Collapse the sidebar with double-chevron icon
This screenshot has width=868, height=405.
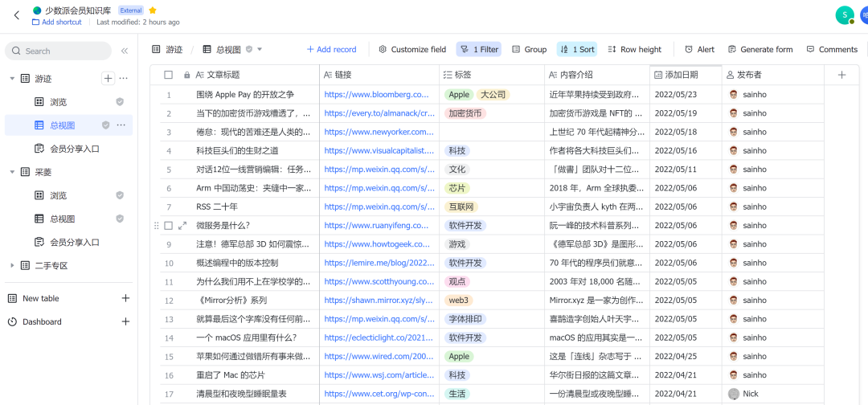(125, 51)
